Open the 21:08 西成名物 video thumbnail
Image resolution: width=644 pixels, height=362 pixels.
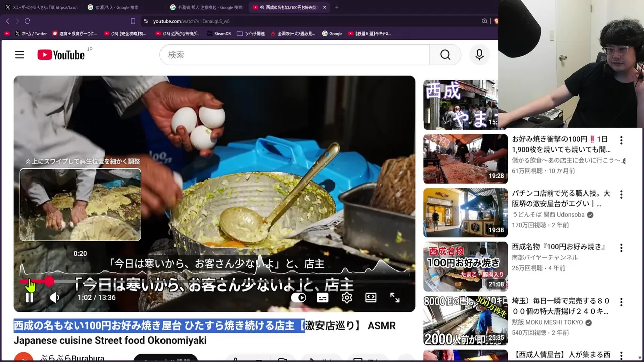[465, 266]
